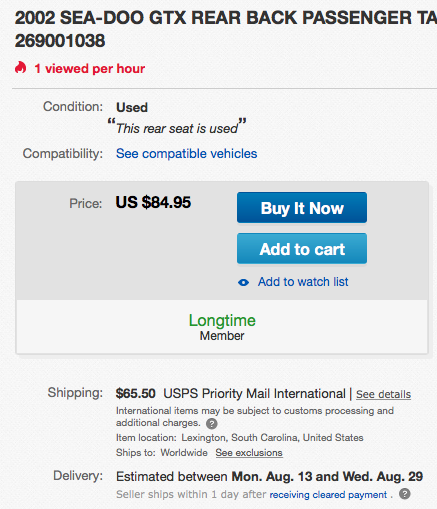The height and width of the screenshot is (509, 437).
Task: Add item to watch list
Action: tap(303, 282)
